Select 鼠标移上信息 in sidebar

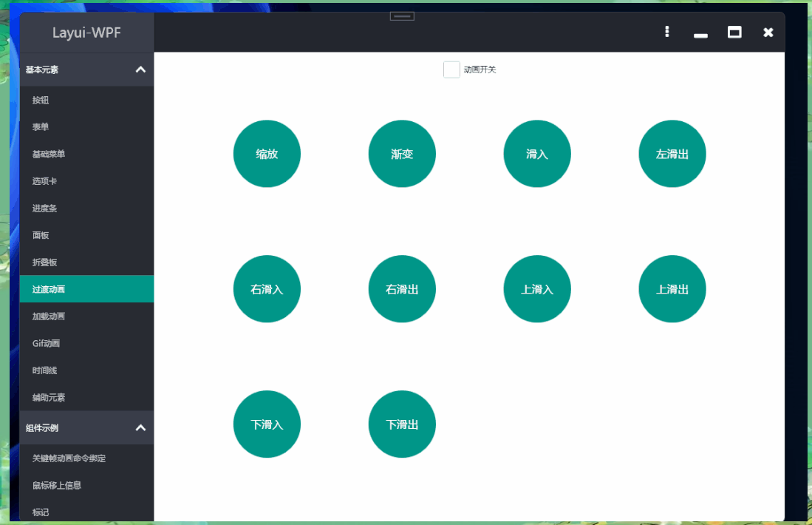[x=87, y=485]
